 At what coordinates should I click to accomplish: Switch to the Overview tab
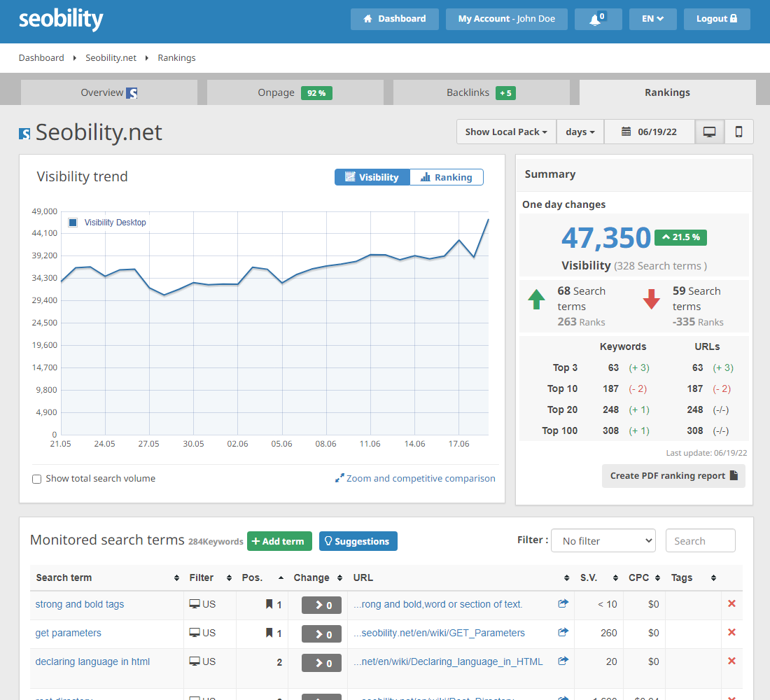[x=108, y=92]
